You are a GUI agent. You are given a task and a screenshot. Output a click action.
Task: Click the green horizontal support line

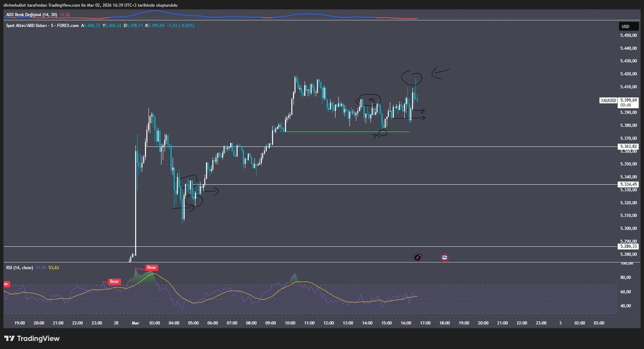point(347,131)
